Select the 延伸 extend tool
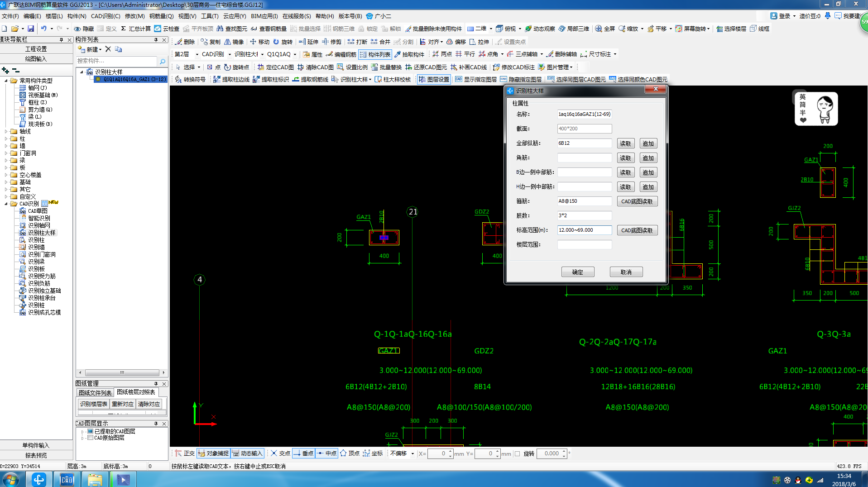Image resolution: width=868 pixels, height=487 pixels. click(x=309, y=42)
